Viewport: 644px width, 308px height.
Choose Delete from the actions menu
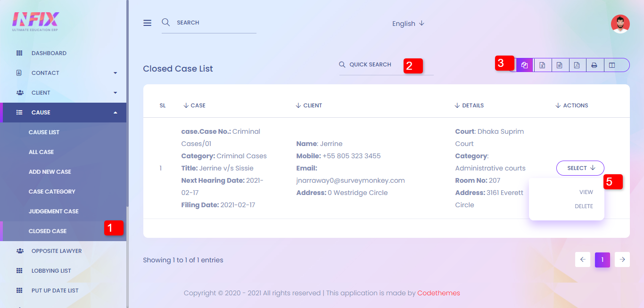point(584,206)
